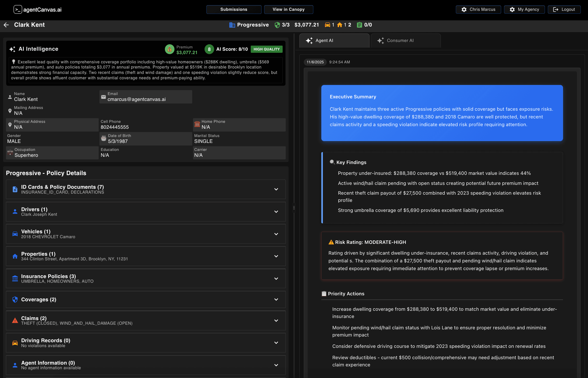Expand the Properties (1) section chevron

tap(276, 256)
